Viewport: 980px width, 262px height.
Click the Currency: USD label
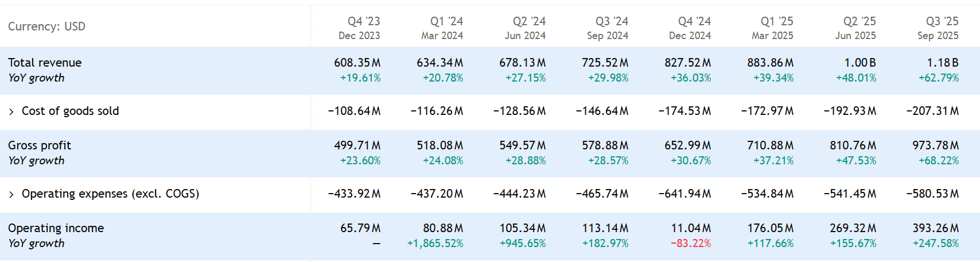tap(46, 26)
